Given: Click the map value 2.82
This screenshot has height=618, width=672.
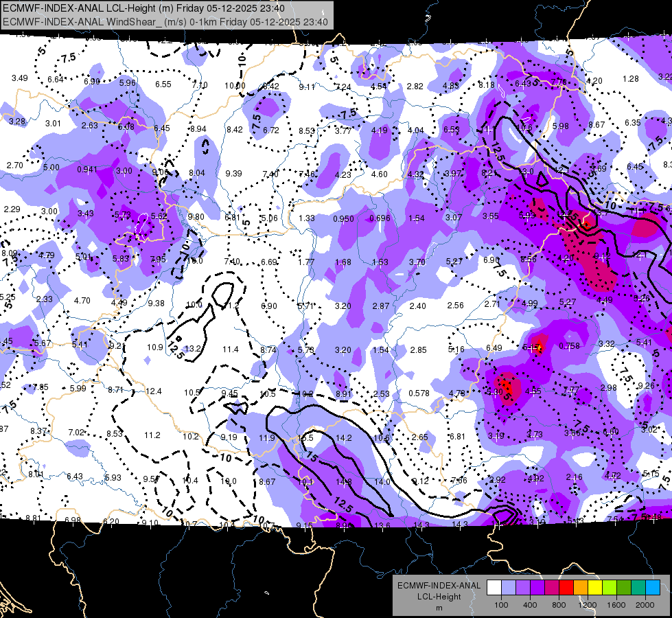Looking at the screenshot, I should [x=415, y=87].
